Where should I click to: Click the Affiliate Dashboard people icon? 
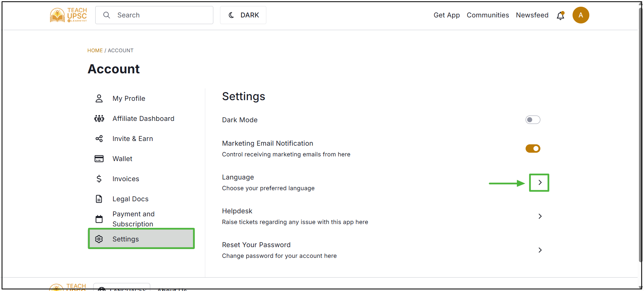pyautogui.click(x=99, y=119)
